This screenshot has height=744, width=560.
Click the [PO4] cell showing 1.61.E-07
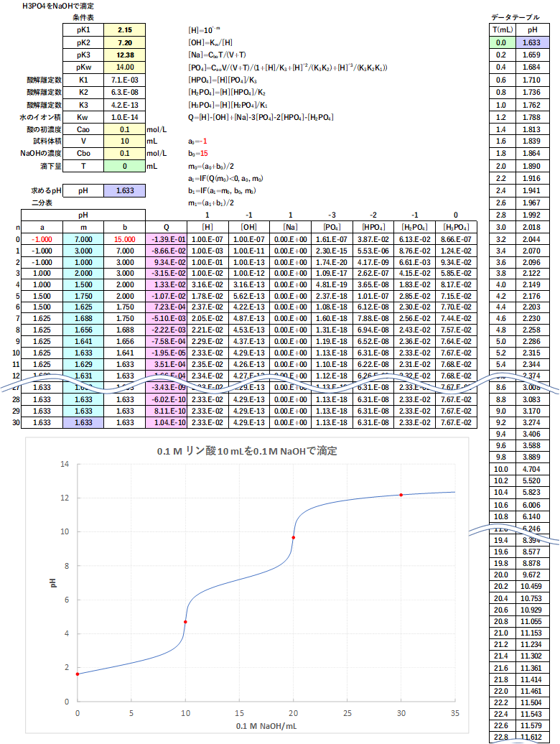332,240
